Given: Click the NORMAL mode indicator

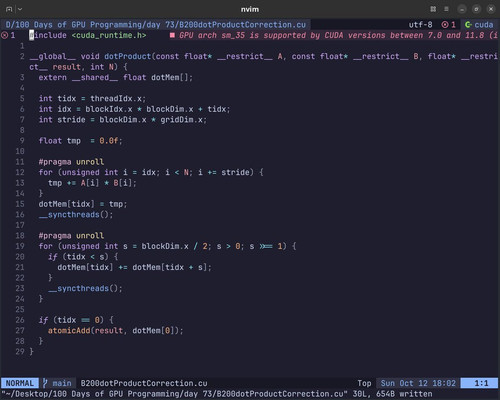Looking at the screenshot, I should coord(20,383).
